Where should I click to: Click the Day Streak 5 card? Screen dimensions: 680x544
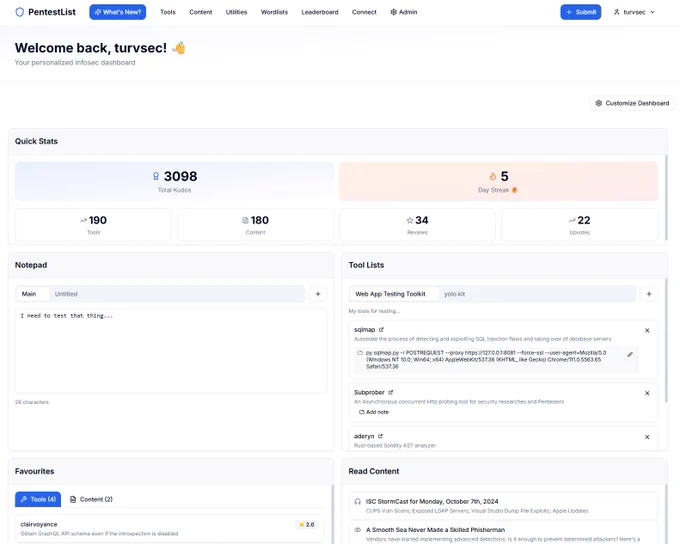[498, 181]
